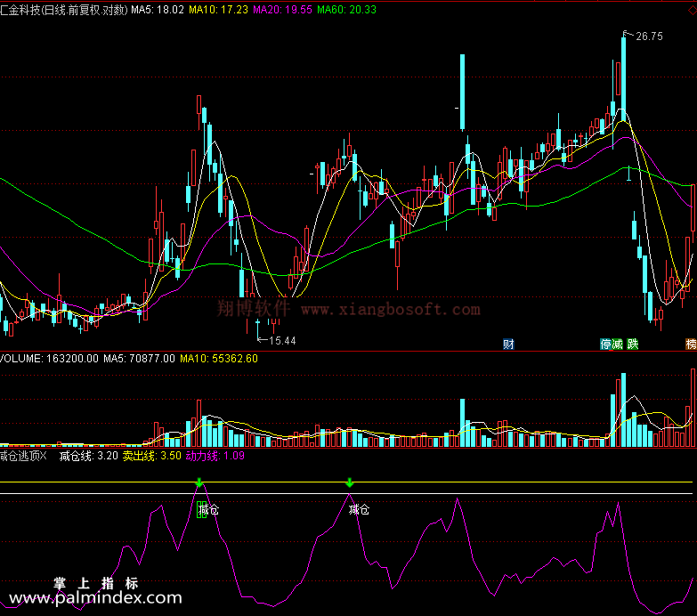
Task: Click the 卖出线: 3.50 label
Action: [x=152, y=456]
